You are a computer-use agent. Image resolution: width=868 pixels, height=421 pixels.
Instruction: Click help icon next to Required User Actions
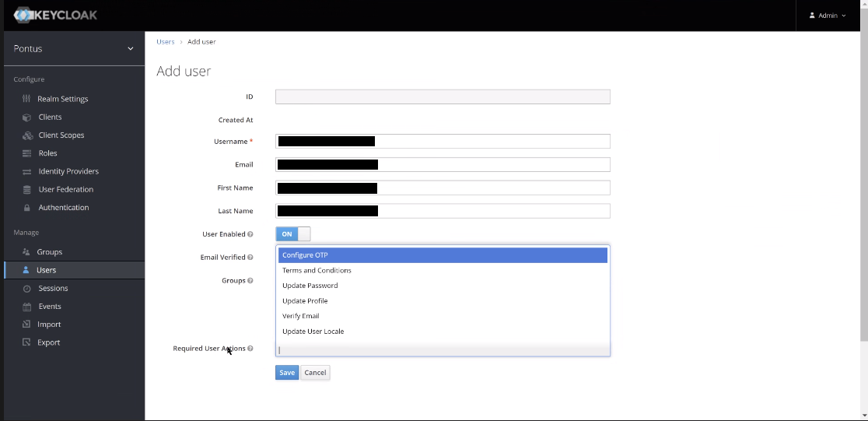pyautogui.click(x=250, y=349)
